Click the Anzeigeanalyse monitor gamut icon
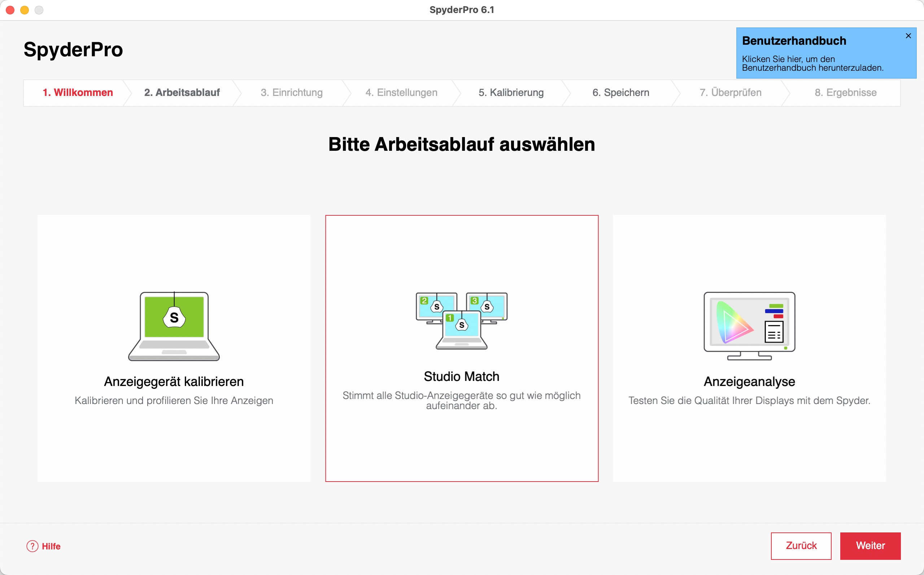Screen dimensions: 924x575 click(749, 326)
